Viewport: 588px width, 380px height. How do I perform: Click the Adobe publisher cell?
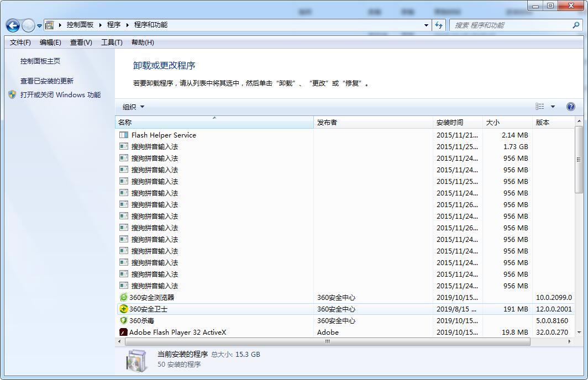coord(328,332)
